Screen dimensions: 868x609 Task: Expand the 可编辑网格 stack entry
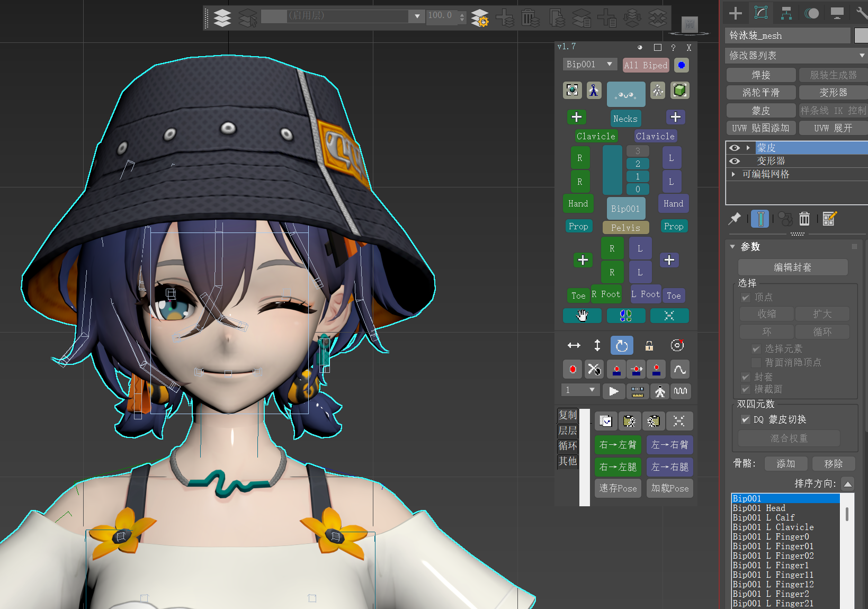coord(733,174)
